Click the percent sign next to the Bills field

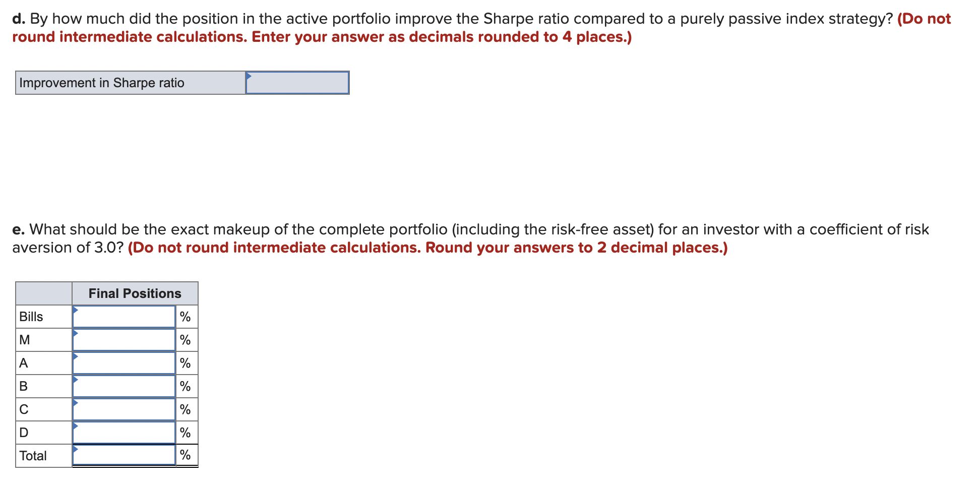point(185,316)
